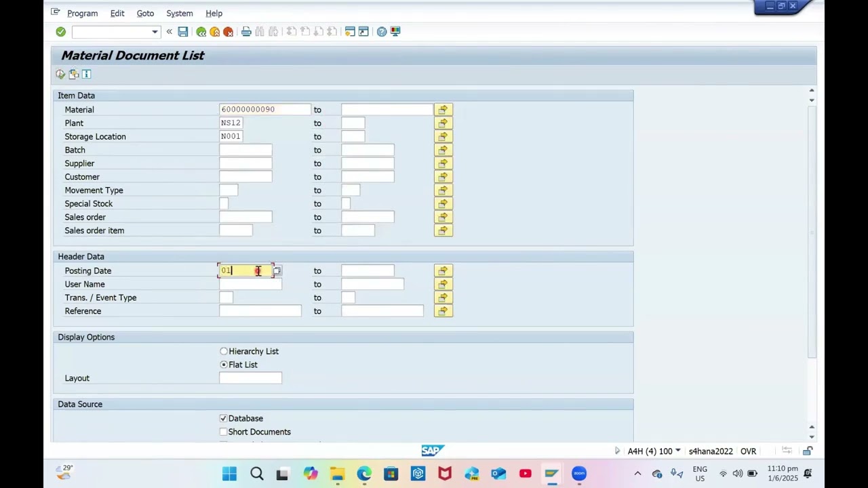Open the SAP window menu icon
This screenshot has width=868, height=488.
[x=56, y=12]
